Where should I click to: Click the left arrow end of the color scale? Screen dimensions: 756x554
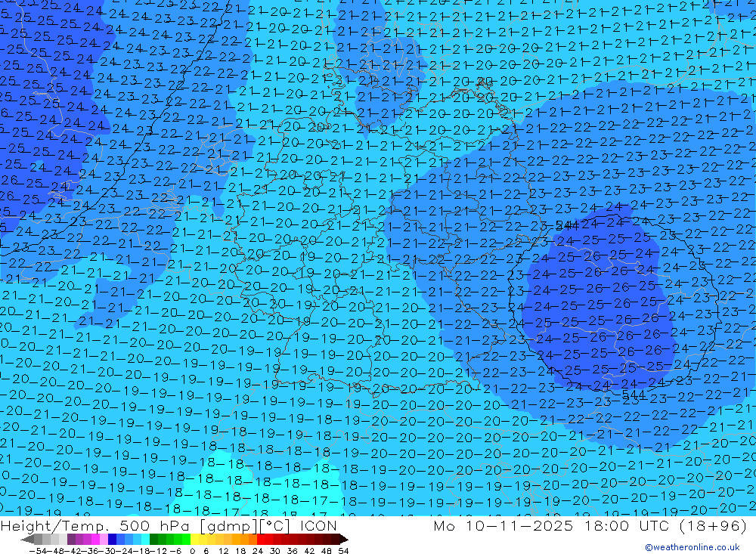pyautogui.click(x=28, y=539)
